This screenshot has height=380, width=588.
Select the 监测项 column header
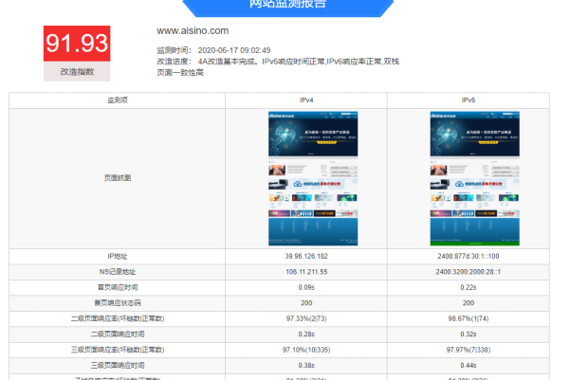118,100
